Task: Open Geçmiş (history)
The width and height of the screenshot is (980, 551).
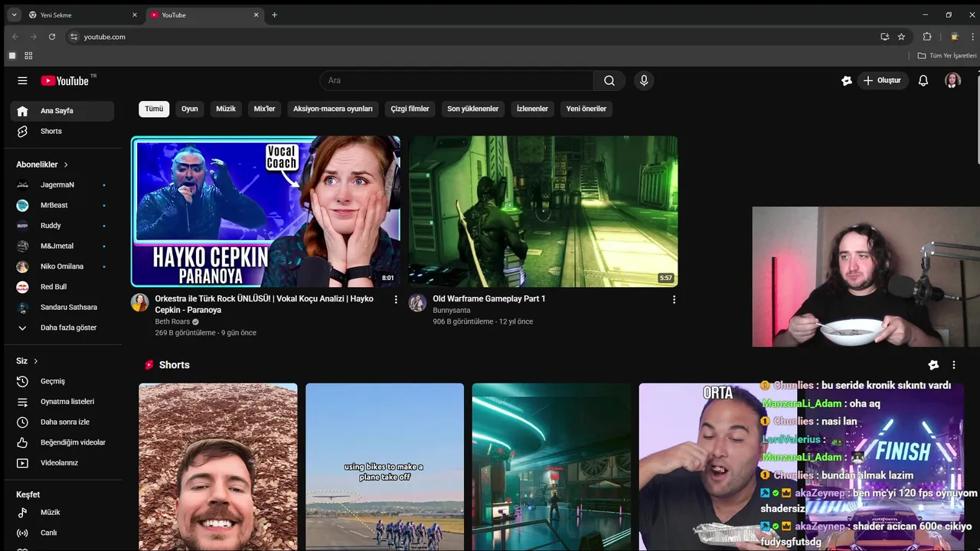Action: (63, 381)
